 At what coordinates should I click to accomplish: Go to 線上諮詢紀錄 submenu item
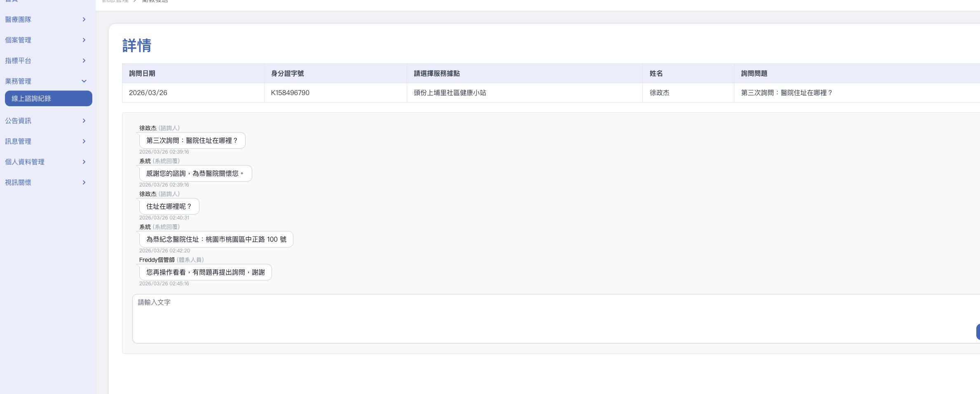coord(48,98)
